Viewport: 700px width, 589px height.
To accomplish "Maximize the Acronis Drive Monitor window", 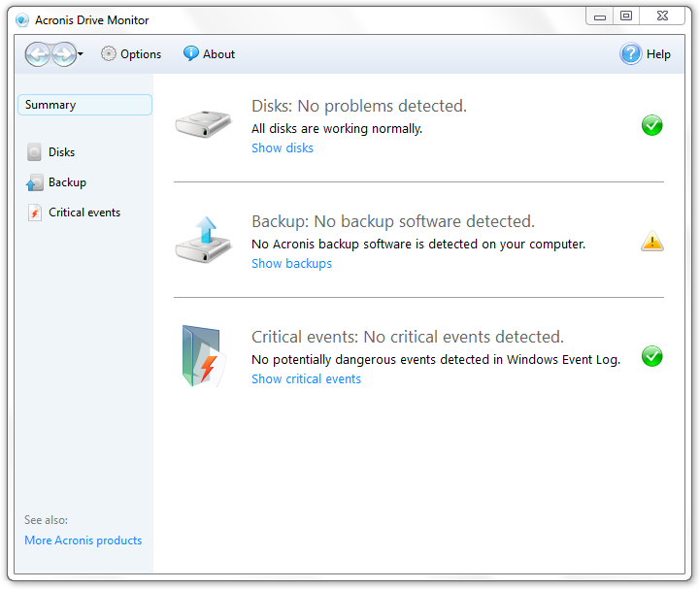I will pos(626,16).
